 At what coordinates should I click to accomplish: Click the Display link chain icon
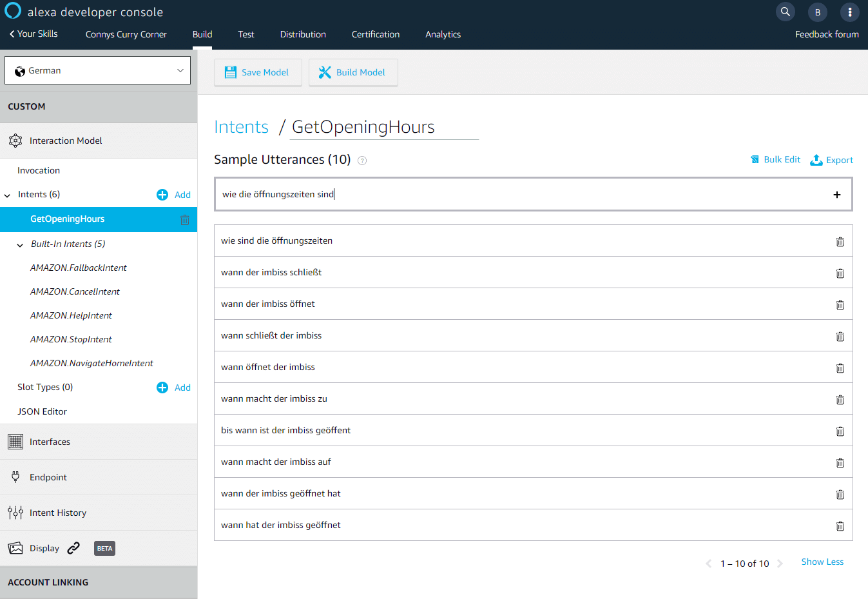73,548
